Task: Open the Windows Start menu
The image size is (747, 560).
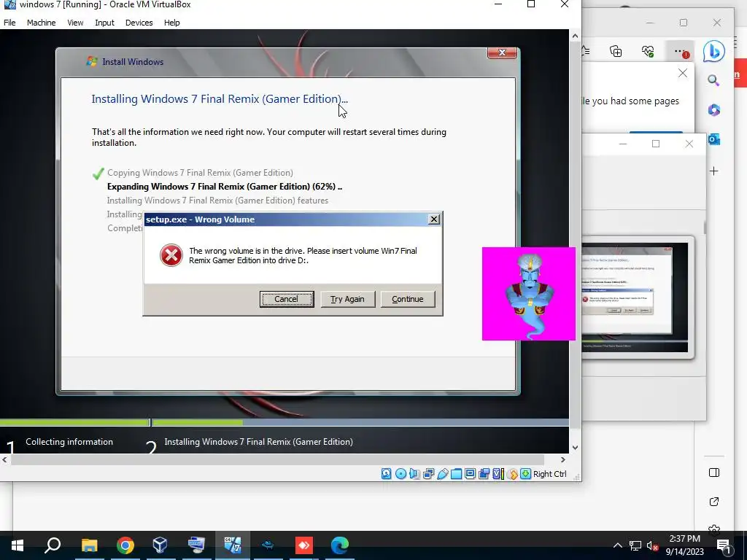Action: (x=18, y=545)
